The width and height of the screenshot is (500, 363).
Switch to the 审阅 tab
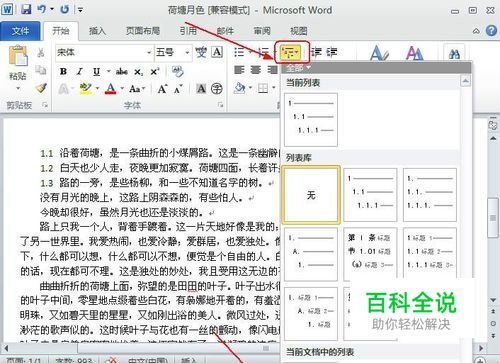[x=262, y=31]
